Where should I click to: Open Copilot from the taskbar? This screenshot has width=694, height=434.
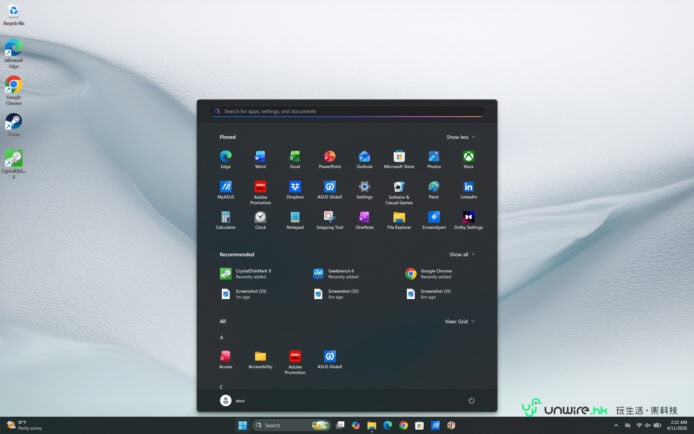click(356, 425)
